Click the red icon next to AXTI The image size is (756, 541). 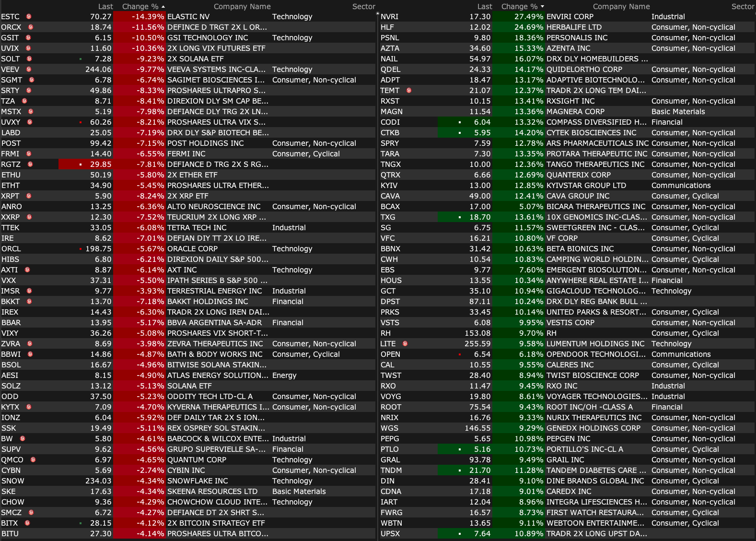click(27, 270)
